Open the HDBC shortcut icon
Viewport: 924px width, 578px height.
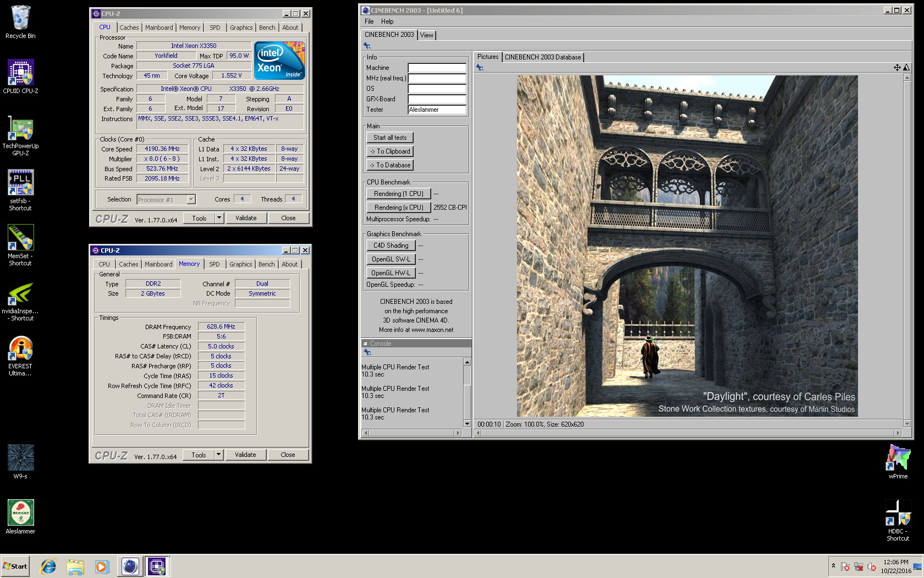(898, 521)
